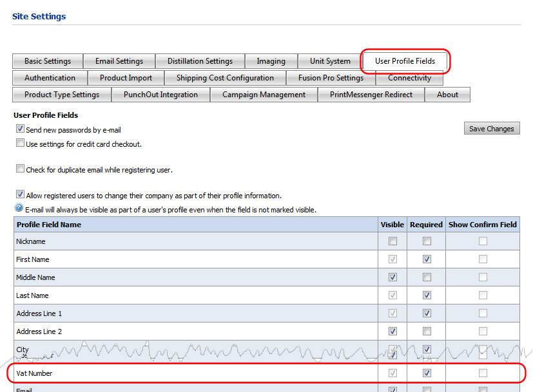Uncheck 'Allow registered users to change their company'
The height and width of the screenshot is (392, 533).
[21, 194]
